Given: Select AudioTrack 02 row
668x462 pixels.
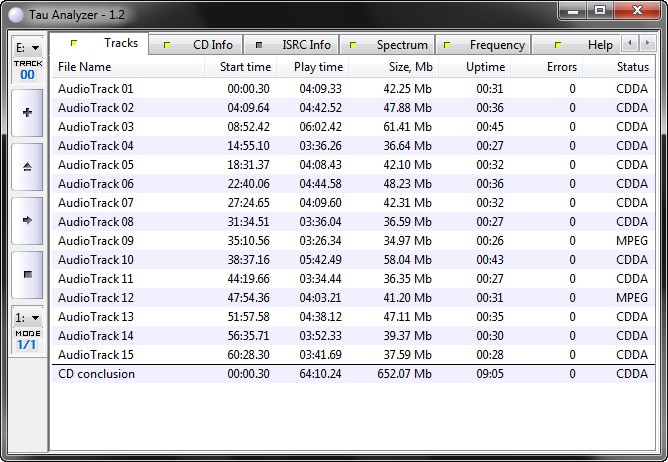Looking at the screenshot, I should click(x=353, y=108).
